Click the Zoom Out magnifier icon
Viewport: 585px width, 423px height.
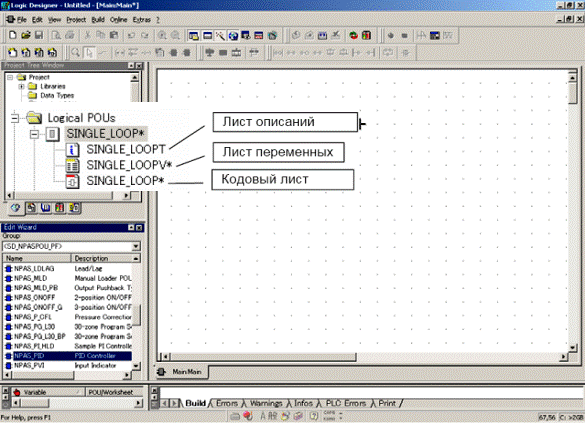(175, 35)
